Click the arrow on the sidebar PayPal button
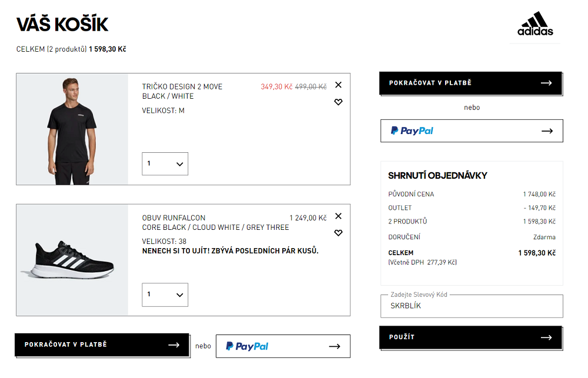 (547, 131)
